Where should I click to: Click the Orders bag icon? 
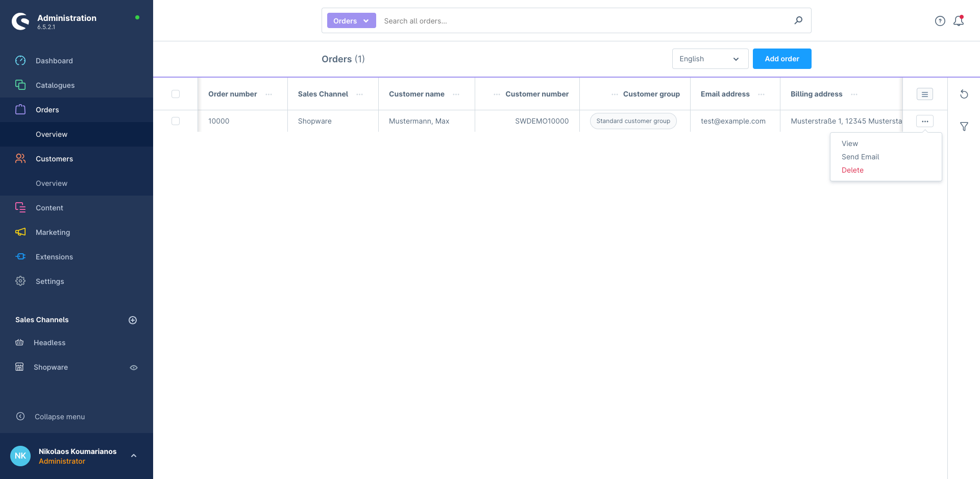tap(20, 109)
